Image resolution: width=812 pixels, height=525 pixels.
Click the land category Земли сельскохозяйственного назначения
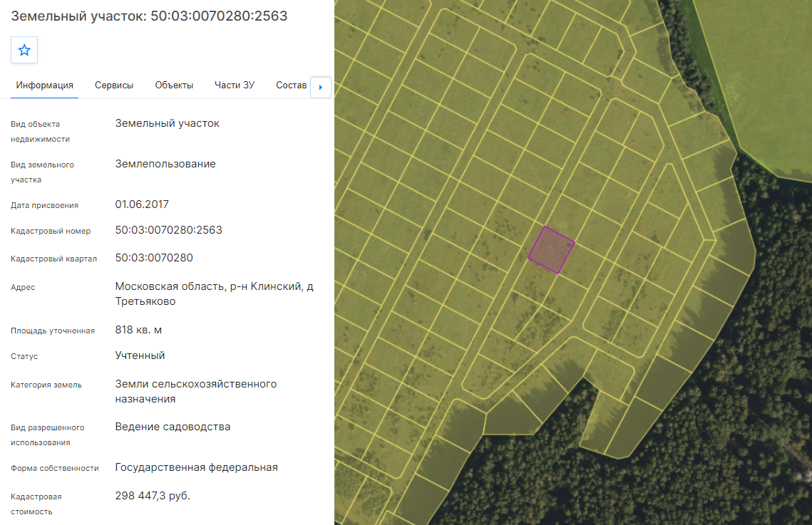(196, 392)
